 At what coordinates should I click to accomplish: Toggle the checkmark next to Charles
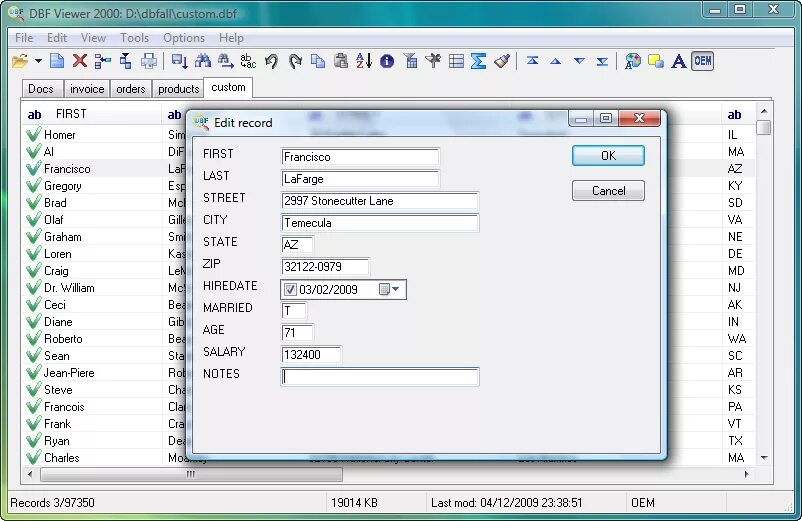33,458
